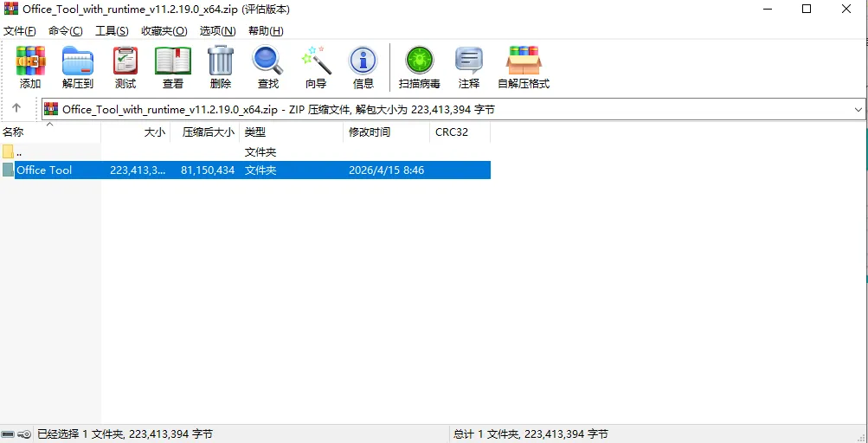The image size is (868, 443).
Task: Open the 工具(S) menu
Action: (x=112, y=31)
